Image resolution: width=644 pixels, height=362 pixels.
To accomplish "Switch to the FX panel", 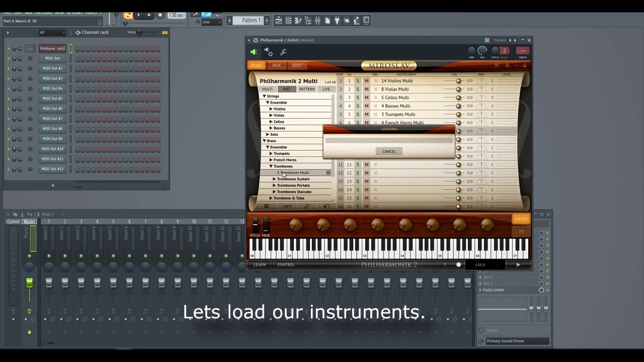I will point(521,231).
